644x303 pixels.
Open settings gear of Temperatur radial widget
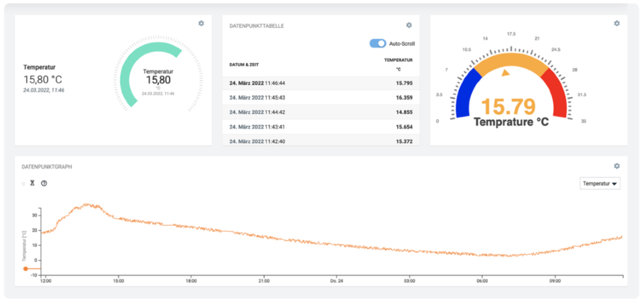pyautogui.click(x=201, y=23)
